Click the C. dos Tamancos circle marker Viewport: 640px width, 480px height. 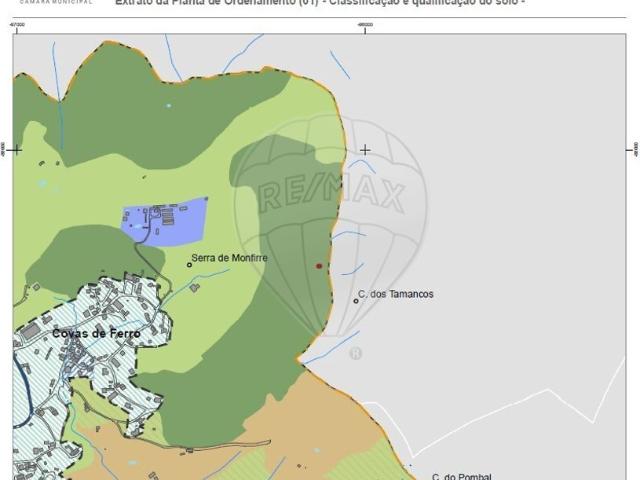356,300
